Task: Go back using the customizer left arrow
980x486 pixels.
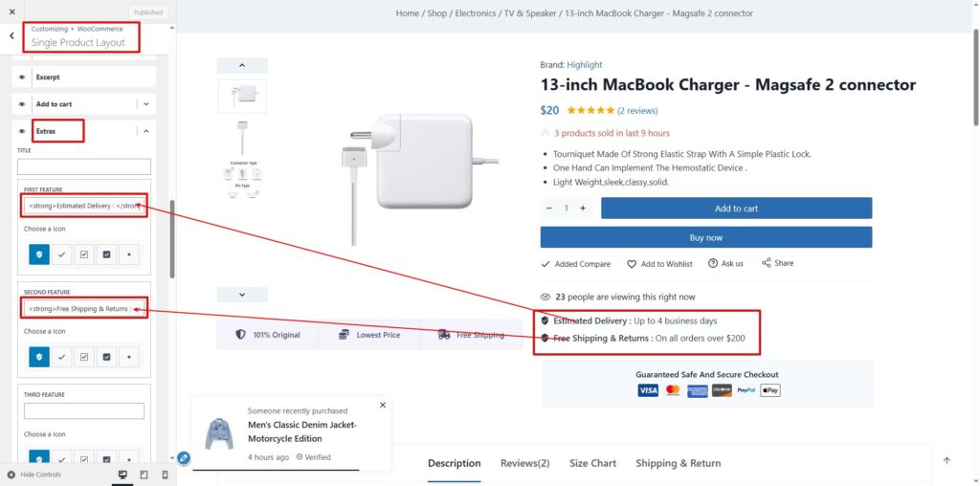Action: pos(11,36)
